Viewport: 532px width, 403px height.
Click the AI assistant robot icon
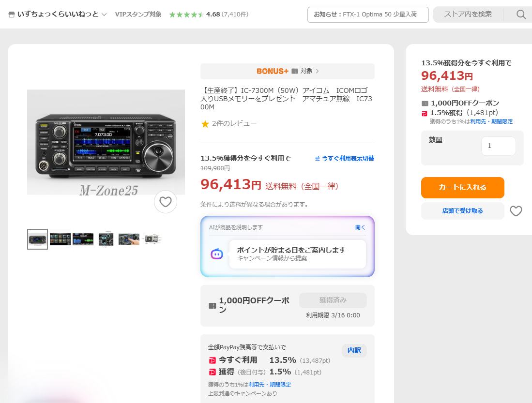(217, 254)
